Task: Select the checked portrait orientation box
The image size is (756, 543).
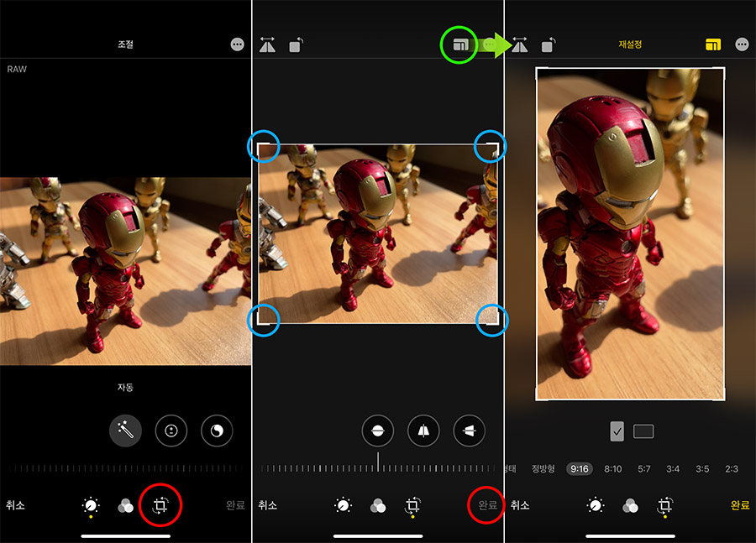Action: (x=617, y=431)
